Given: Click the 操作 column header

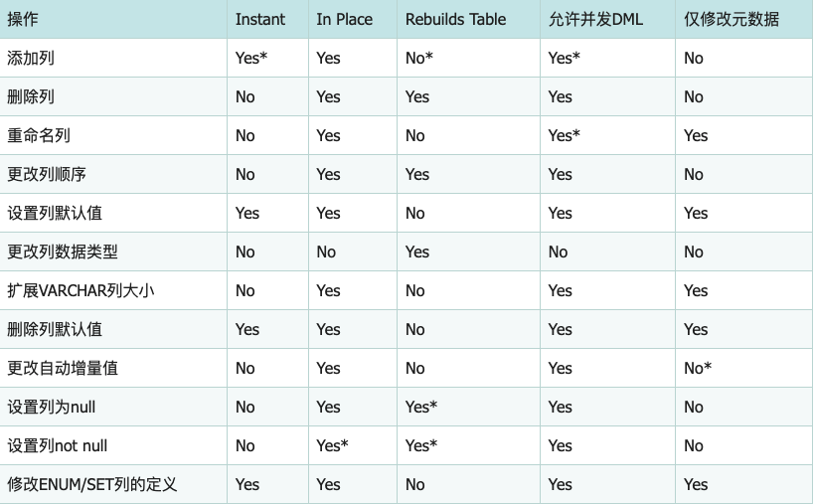Looking at the screenshot, I should (x=23, y=19).
